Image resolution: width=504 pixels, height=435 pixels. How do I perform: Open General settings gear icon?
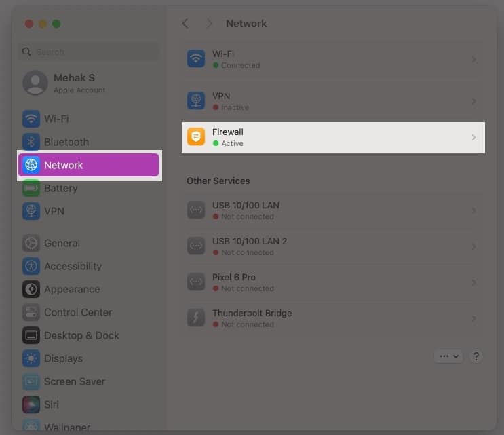(31, 243)
